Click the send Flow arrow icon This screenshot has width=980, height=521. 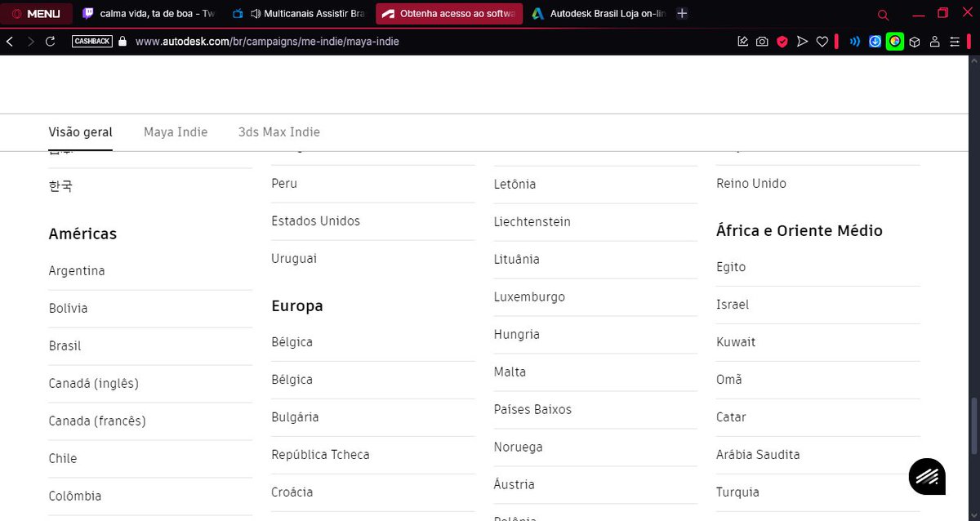802,42
